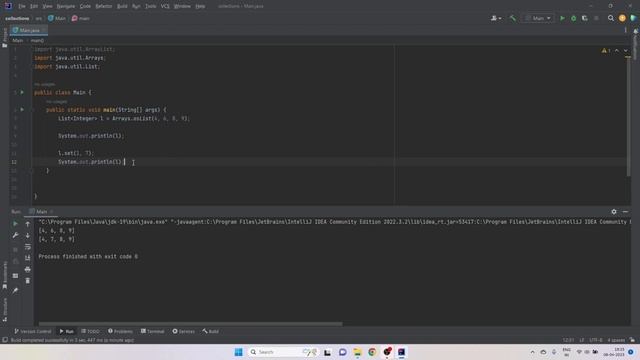Open Build tool window at bottom
The image size is (640, 360).
(x=211, y=331)
